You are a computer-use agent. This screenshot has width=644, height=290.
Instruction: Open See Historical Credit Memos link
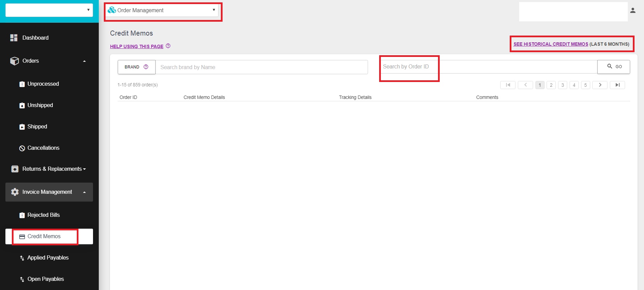point(551,44)
